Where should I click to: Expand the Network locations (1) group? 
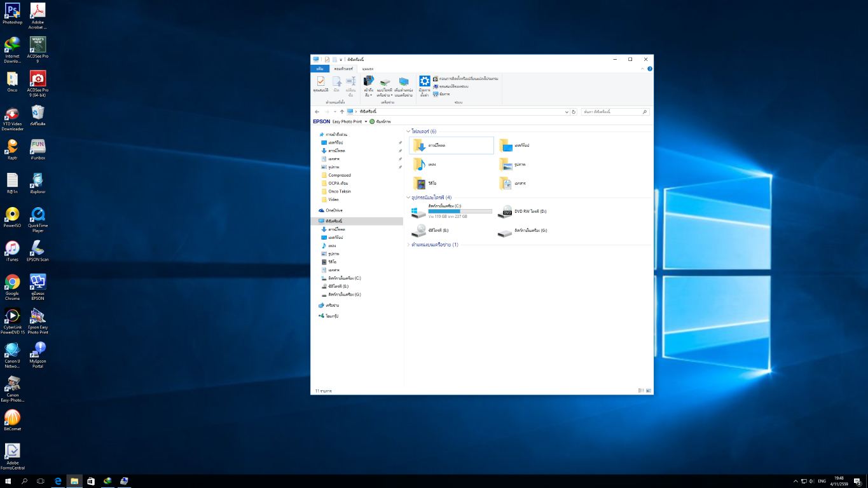[x=409, y=245]
